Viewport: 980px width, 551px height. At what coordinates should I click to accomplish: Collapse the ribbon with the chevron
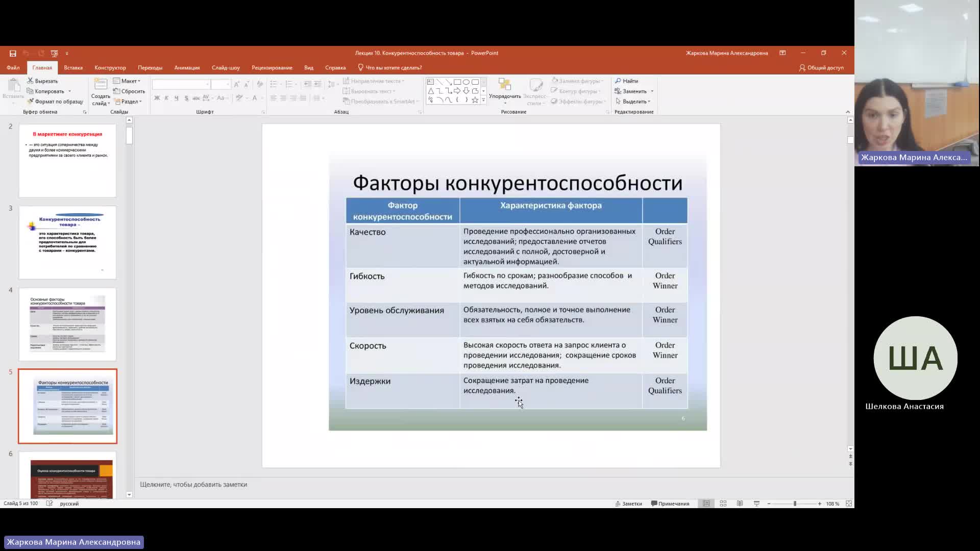pyautogui.click(x=848, y=112)
